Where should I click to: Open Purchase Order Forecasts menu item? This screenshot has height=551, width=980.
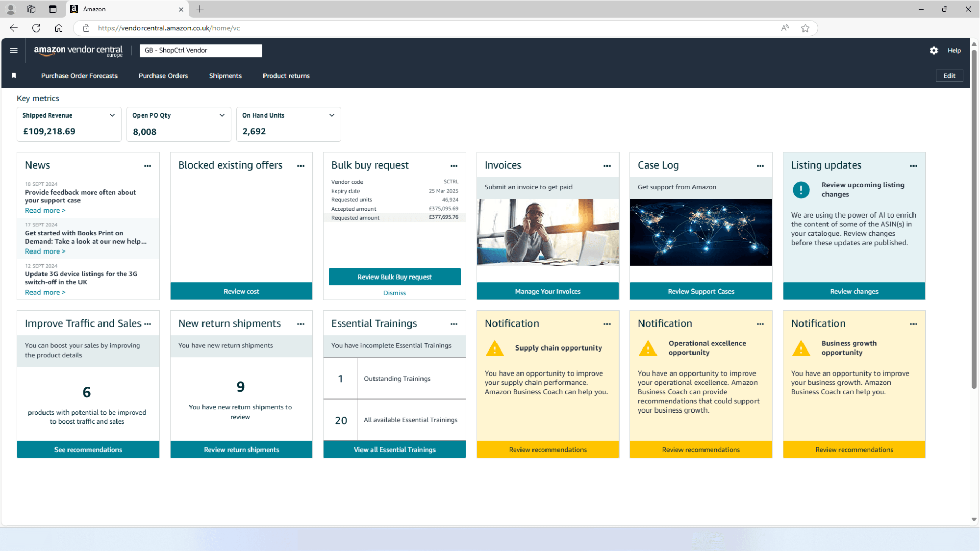tap(79, 75)
